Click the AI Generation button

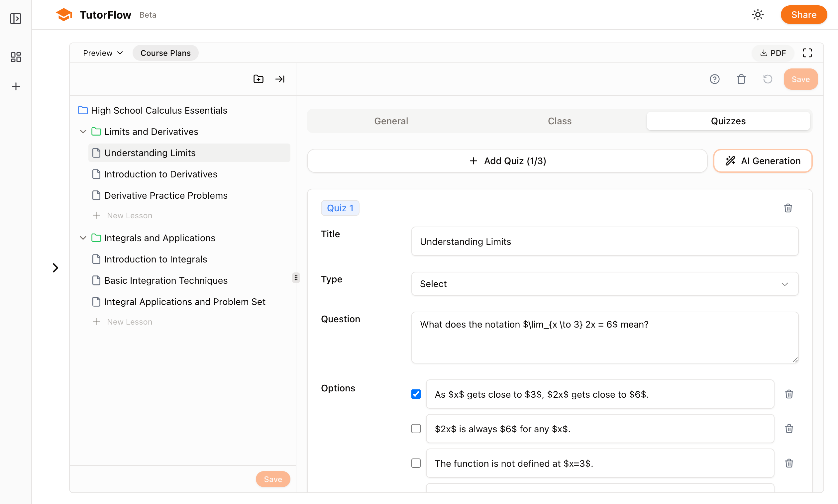pos(762,161)
